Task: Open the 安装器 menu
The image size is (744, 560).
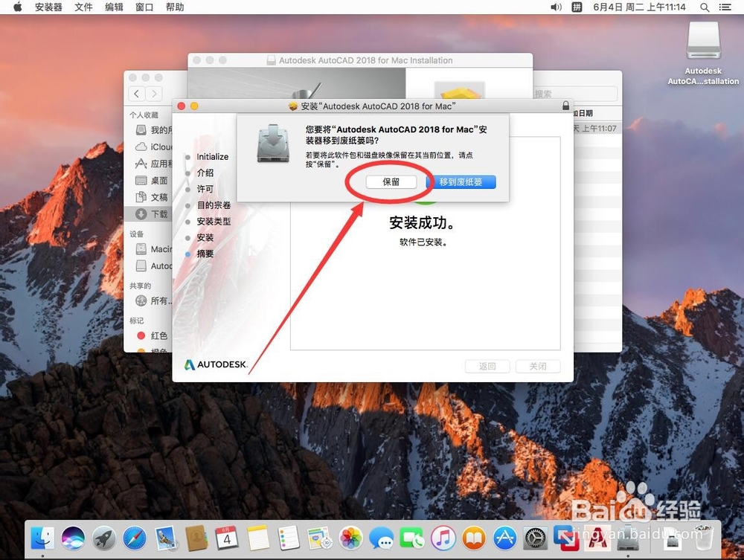Action: tap(48, 7)
